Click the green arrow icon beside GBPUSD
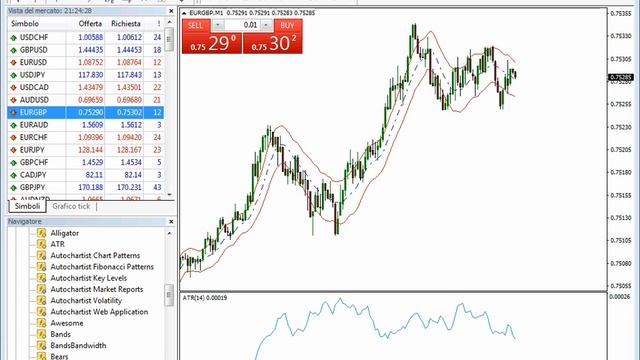Screen dimensions: 640x360 (x=13, y=50)
